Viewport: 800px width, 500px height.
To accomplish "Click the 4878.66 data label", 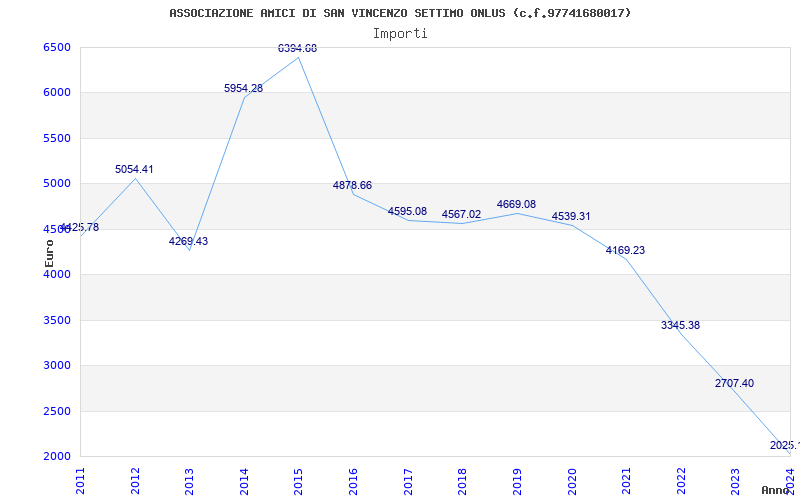I will (353, 186).
